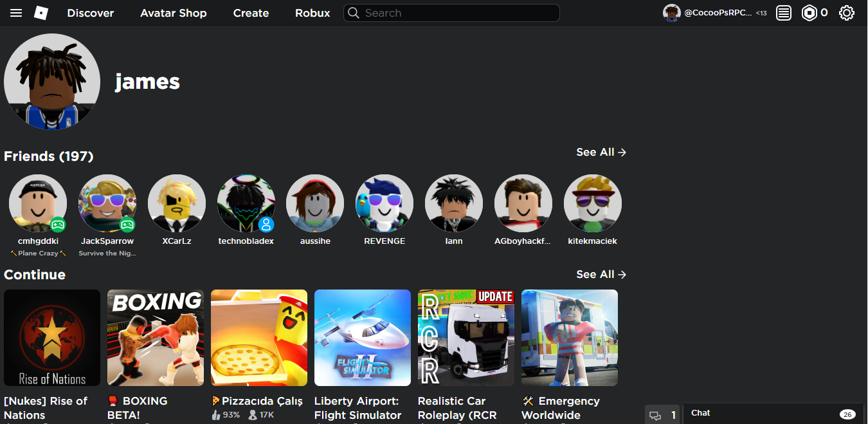The image size is (868, 424).
Task: Open the Discover tab
Action: [x=91, y=13]
